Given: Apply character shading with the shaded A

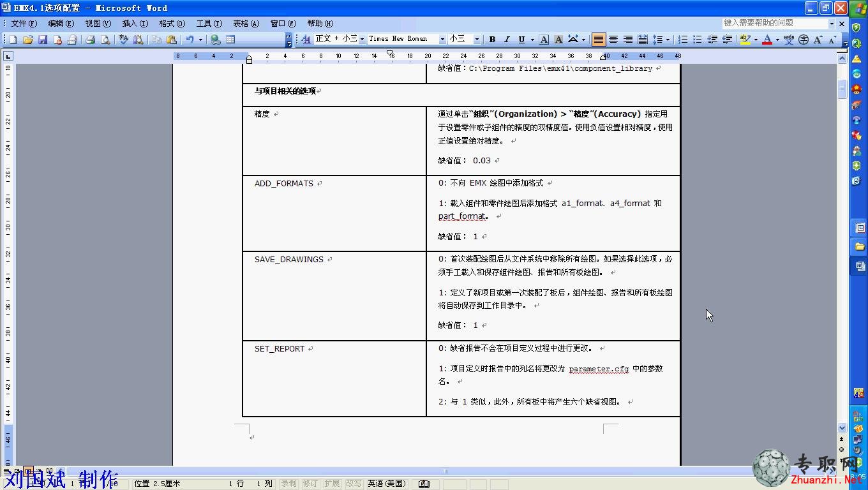Looking at the screenshot, I should (558, 40).
